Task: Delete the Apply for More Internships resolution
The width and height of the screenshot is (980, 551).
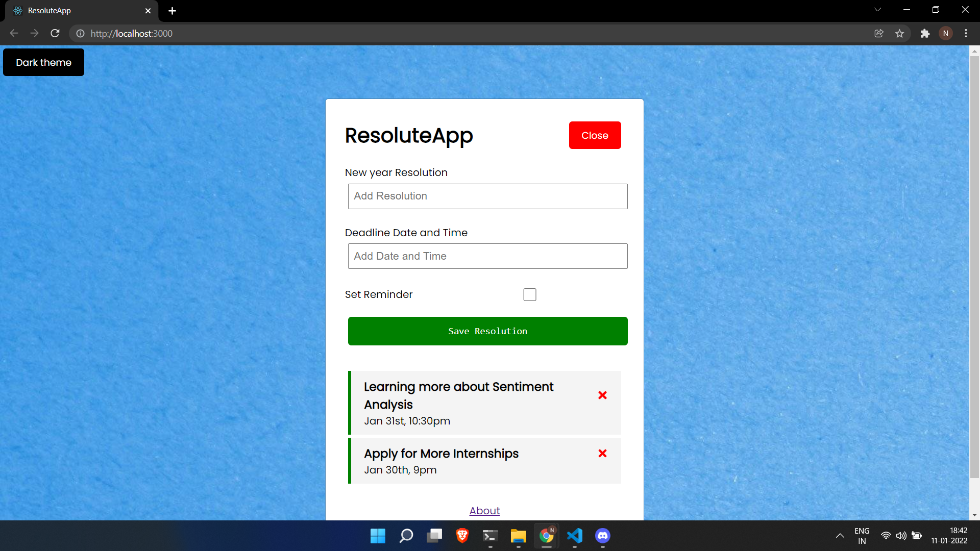Action: pos(602,454)
